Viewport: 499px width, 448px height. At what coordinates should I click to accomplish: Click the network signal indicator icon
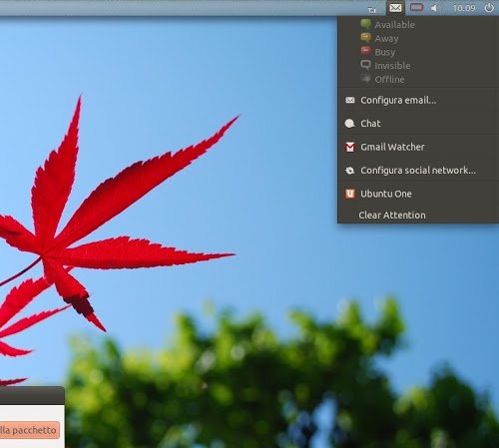point(371,9)
